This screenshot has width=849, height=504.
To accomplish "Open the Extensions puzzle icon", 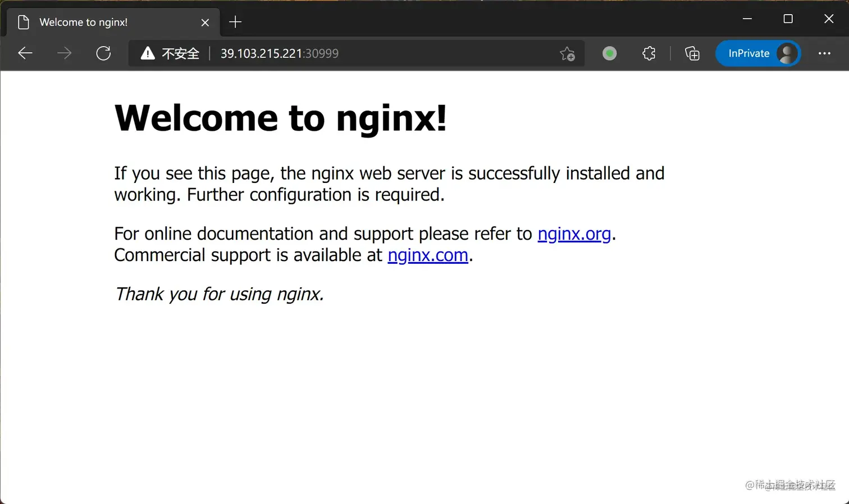I will pos(649,53).
